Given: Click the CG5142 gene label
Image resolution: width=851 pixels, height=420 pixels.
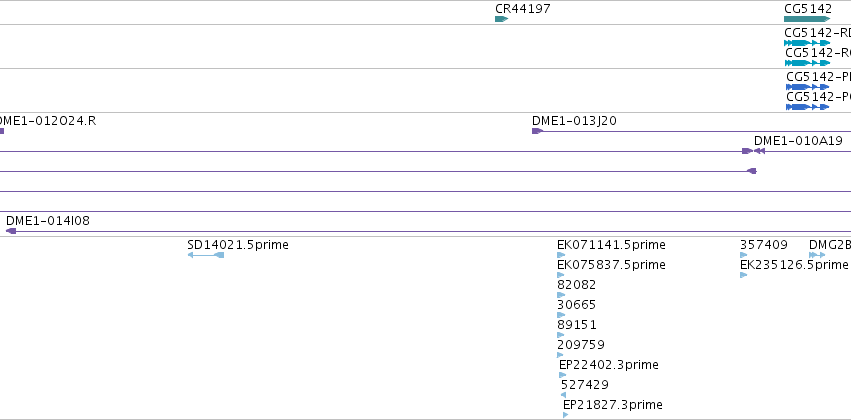Looking at the screenshot, I should point(808,9).
